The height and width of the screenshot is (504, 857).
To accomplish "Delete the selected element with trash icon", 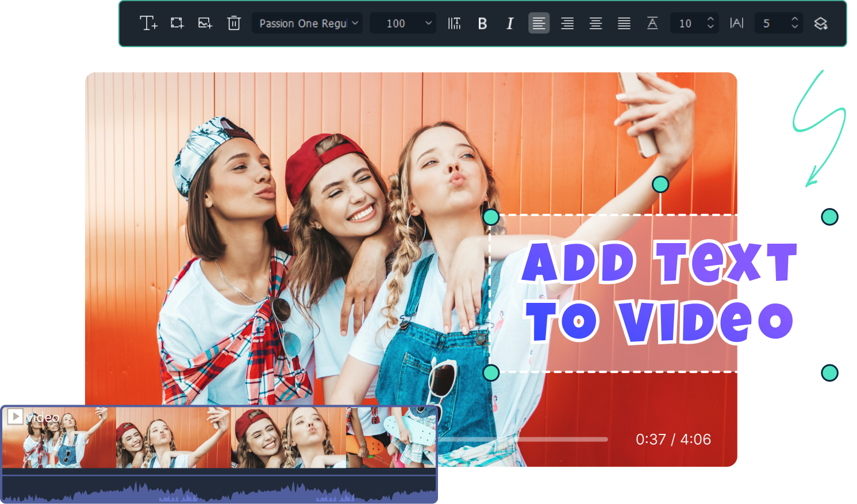I will (234, 23).
